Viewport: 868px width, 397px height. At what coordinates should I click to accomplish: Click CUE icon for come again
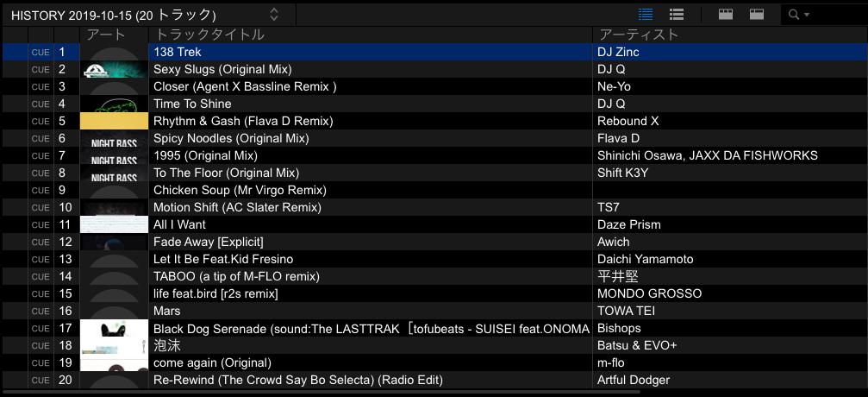(41, 362)
